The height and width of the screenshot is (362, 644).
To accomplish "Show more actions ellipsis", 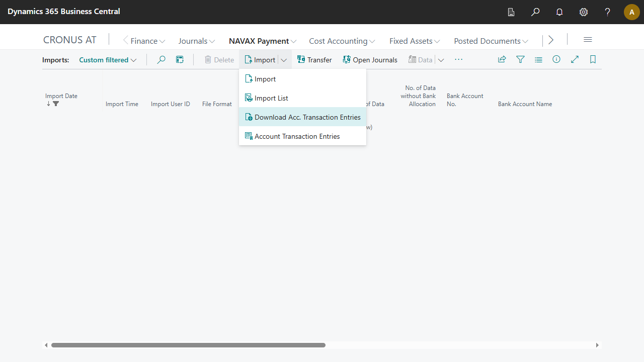I will (458, 59).
